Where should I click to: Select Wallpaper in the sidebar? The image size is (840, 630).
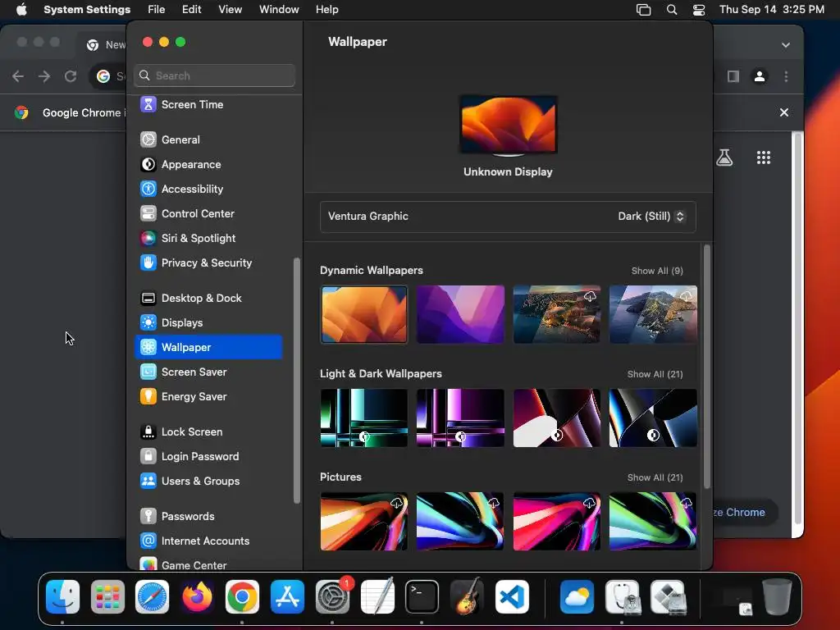click(208, 347)
